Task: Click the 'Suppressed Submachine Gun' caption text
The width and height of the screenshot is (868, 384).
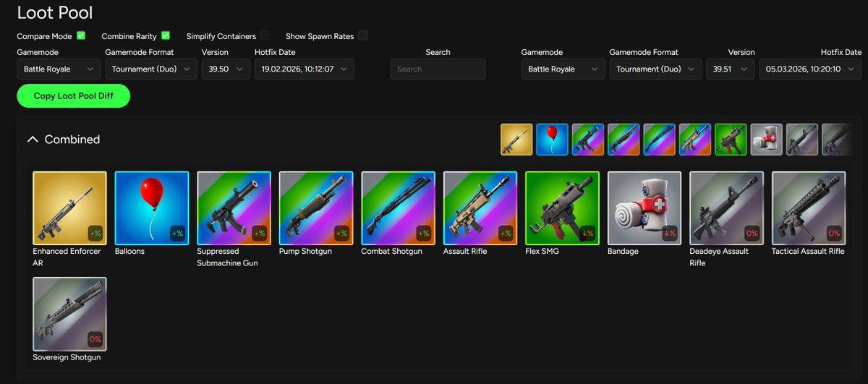Action: click(228, 257)
